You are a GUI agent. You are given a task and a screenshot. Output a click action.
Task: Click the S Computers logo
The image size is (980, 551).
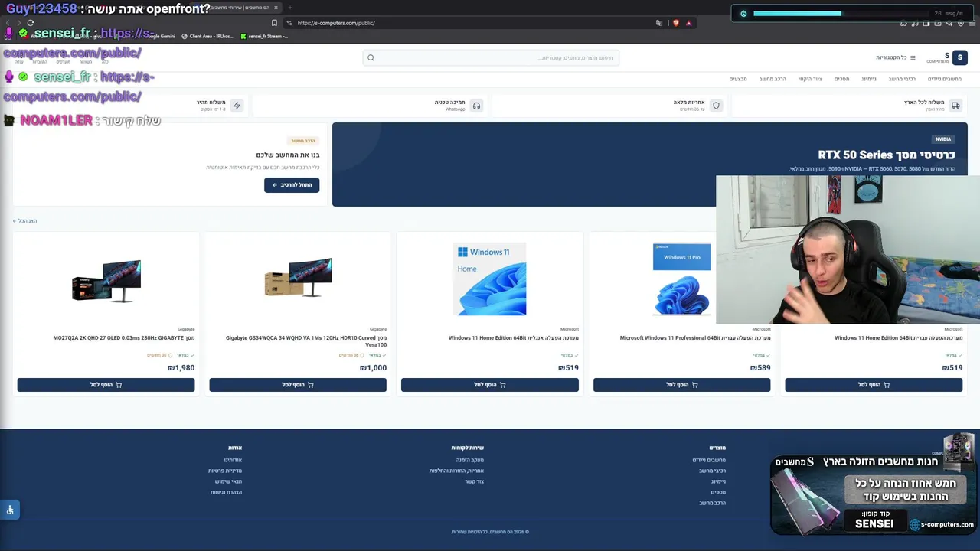(947, 57)
